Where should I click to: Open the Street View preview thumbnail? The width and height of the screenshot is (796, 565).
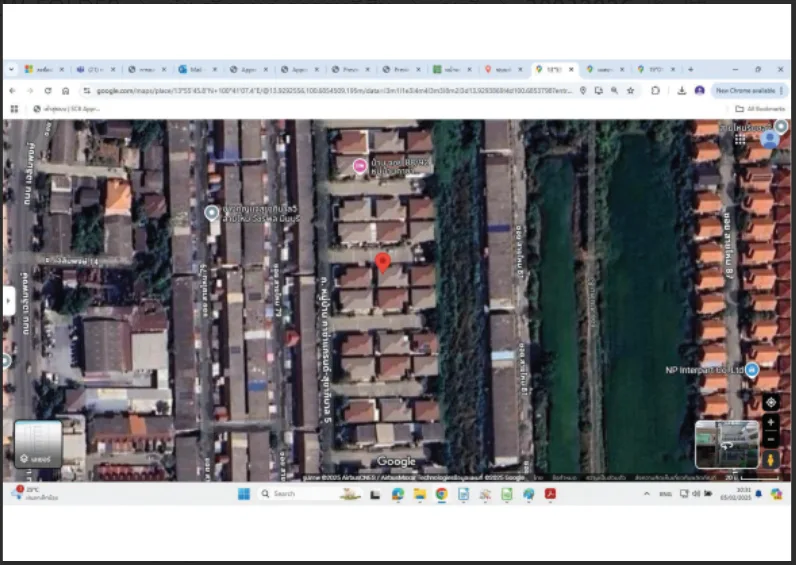pyautogui.click(x=727, y=444)
